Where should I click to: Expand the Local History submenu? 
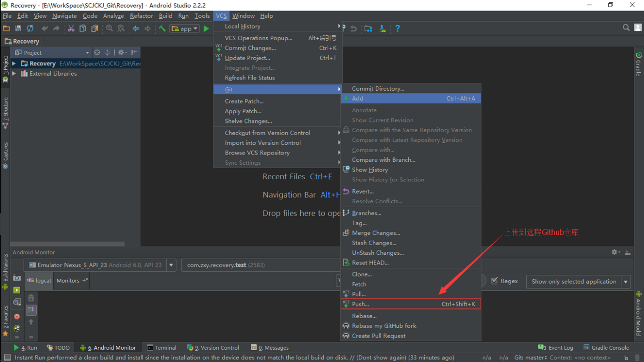pyautogui.click(x=278, y=26)
